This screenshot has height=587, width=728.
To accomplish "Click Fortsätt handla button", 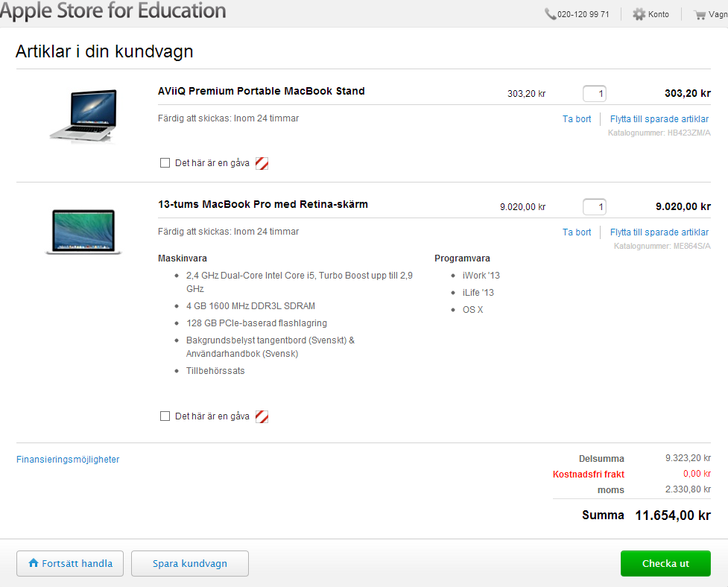I will tap(70, 563).
